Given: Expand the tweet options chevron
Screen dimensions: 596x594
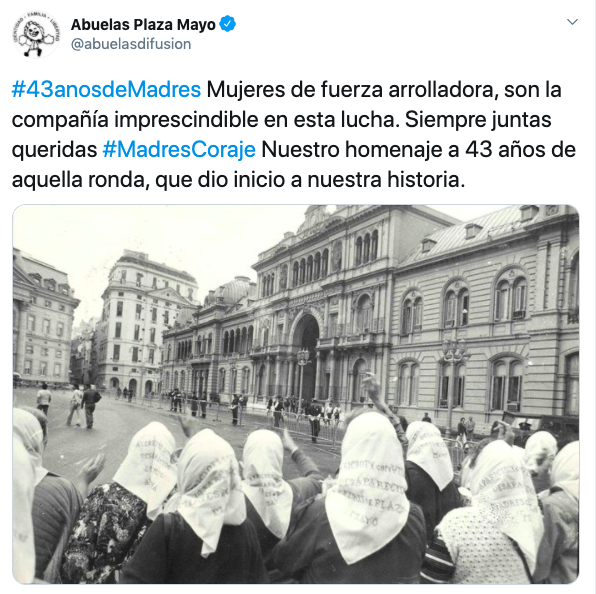Looking at the screenshot, I should tap(572, 22).
